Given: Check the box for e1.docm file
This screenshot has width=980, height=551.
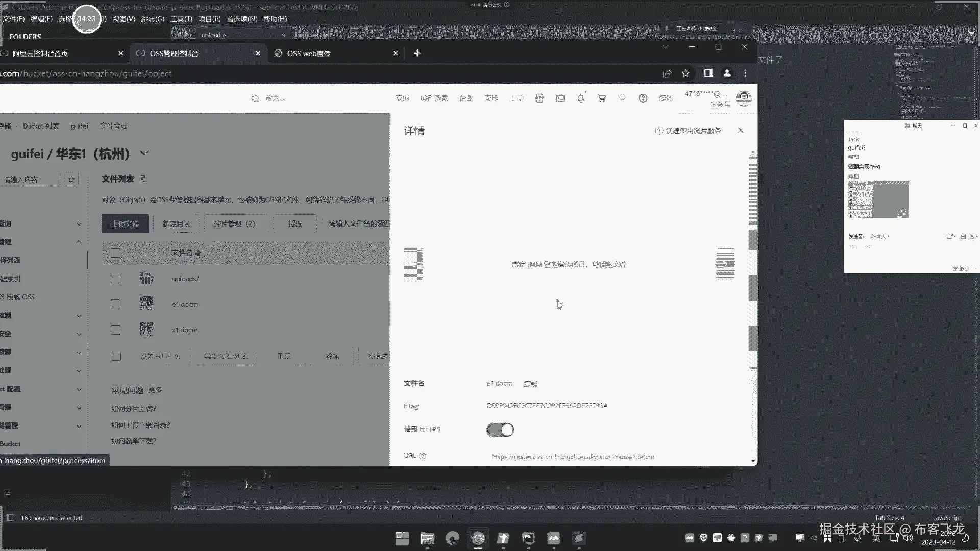Looking at the screenshot, I should point(116,304).
